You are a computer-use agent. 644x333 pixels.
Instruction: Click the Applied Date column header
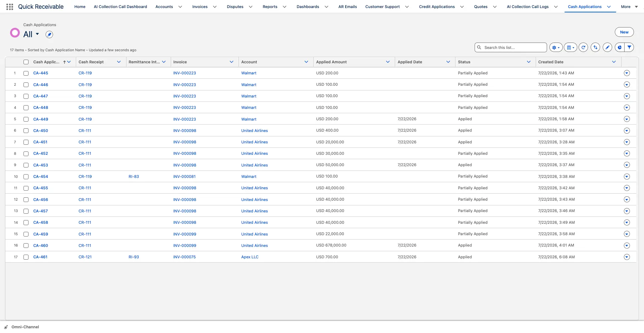pyautogui.click(x=410, y=62)
